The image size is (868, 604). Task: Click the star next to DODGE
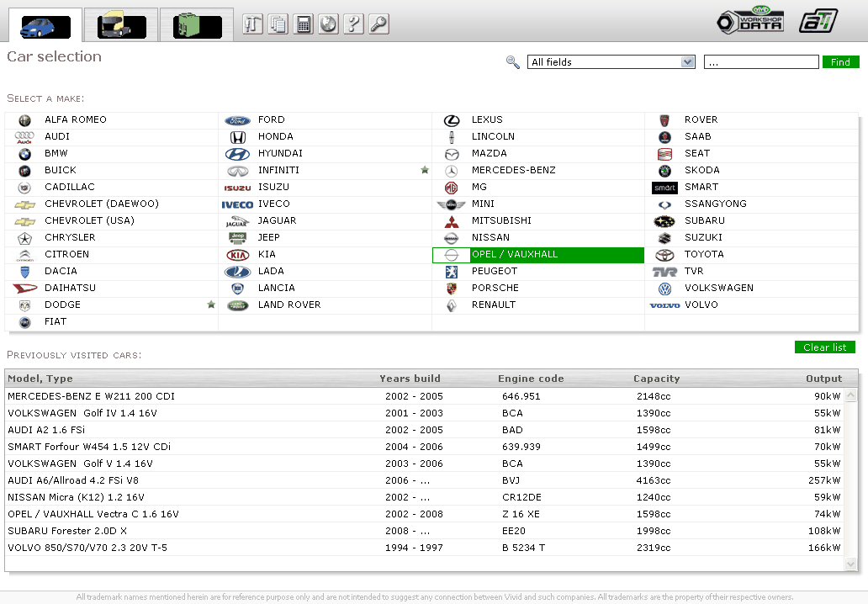click(x=211, y=305)
